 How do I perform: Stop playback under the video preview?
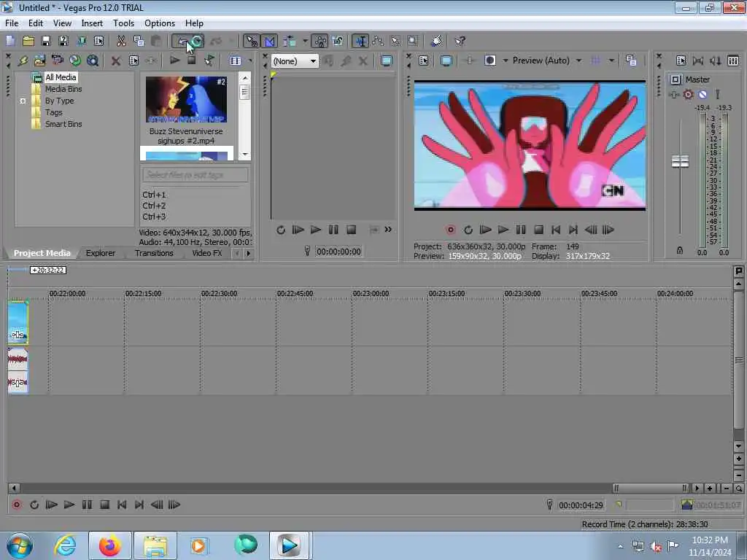coord(538,230)
